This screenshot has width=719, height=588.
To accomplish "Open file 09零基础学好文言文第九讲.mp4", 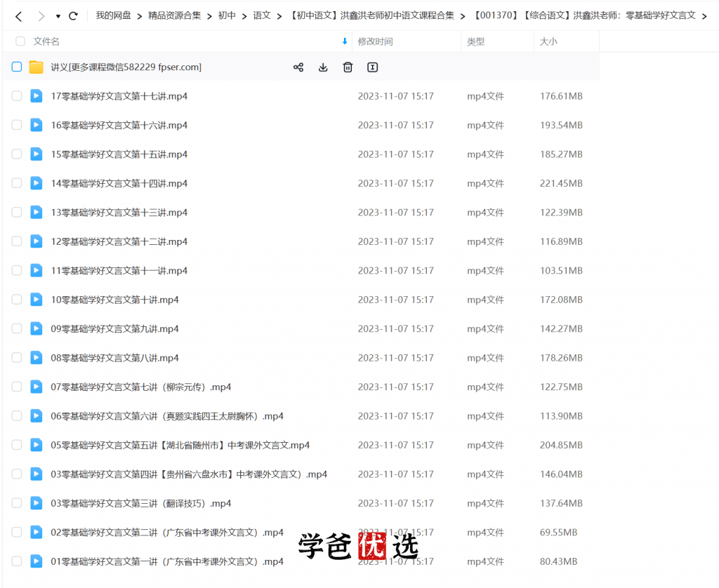I will [114, 329].
